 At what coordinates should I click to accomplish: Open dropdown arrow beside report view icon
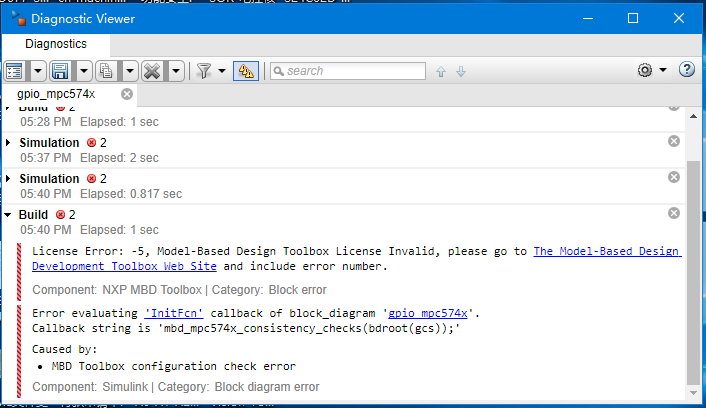(38, 71)
